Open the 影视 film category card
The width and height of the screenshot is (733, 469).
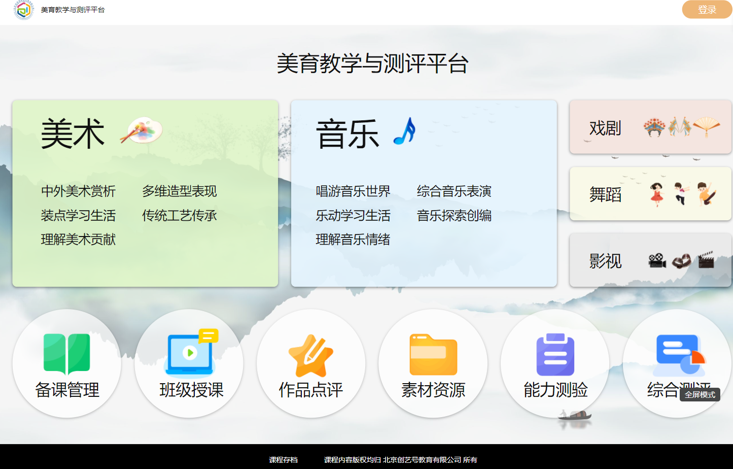coord(650,261)
